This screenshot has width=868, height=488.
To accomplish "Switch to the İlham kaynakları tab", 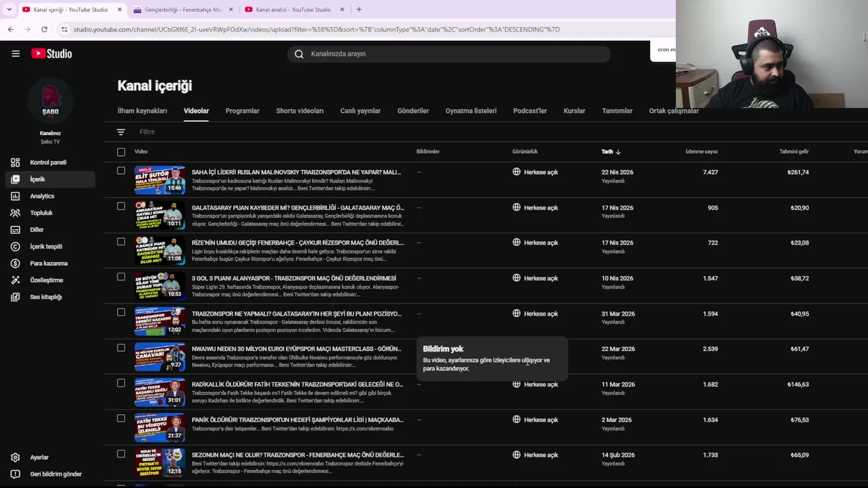I will [142, 111].
